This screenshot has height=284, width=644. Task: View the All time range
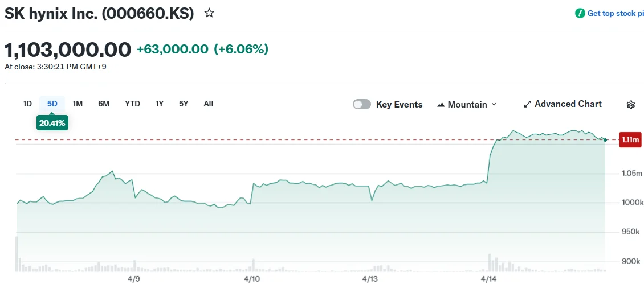point(209,104)
